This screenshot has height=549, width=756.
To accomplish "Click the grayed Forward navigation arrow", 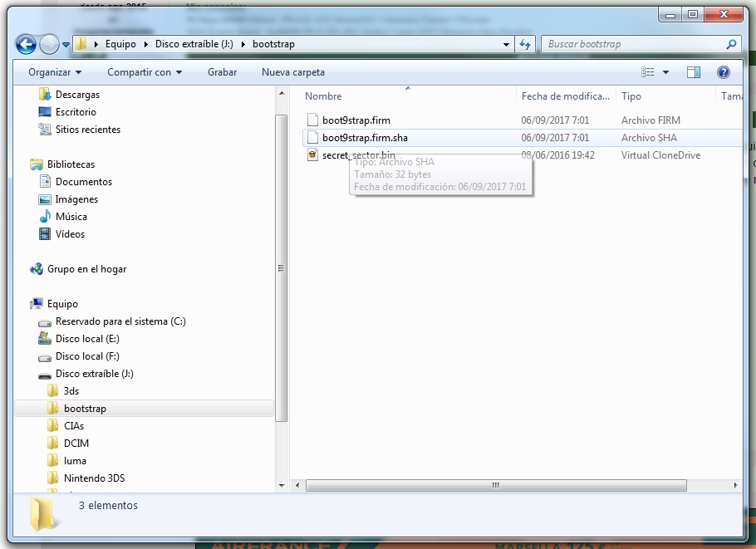I will pos(49,44).
